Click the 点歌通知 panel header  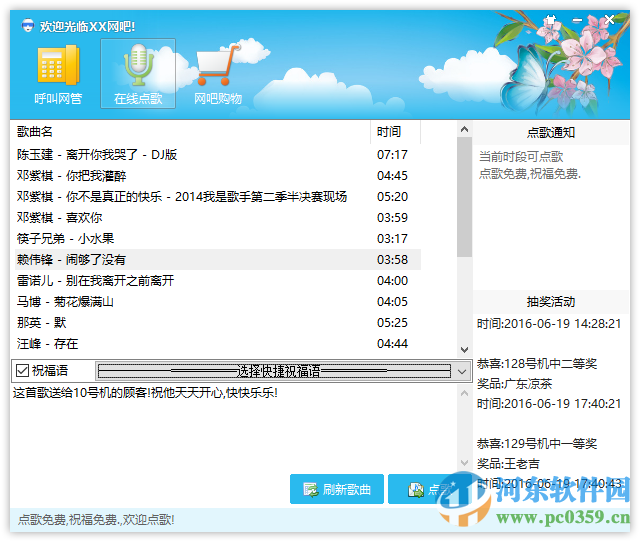pyautogui.click(x=551, y=133)
